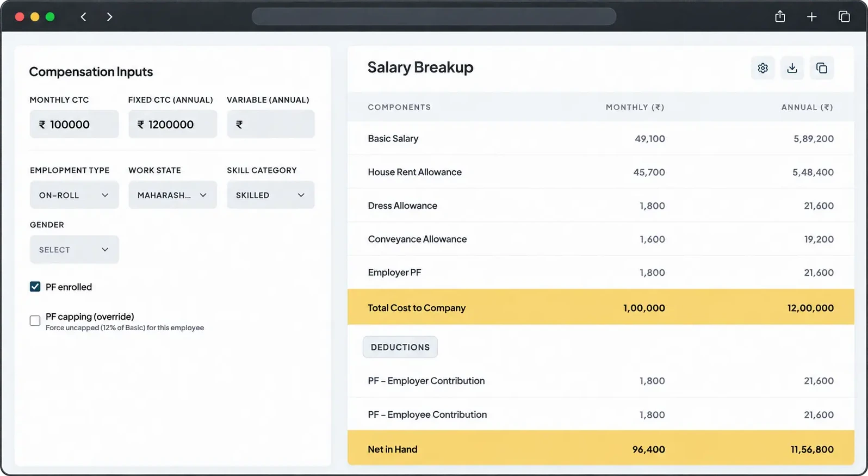
Task: Click Conveyance monthly value 1,600
Action: (x=652, y=239)
